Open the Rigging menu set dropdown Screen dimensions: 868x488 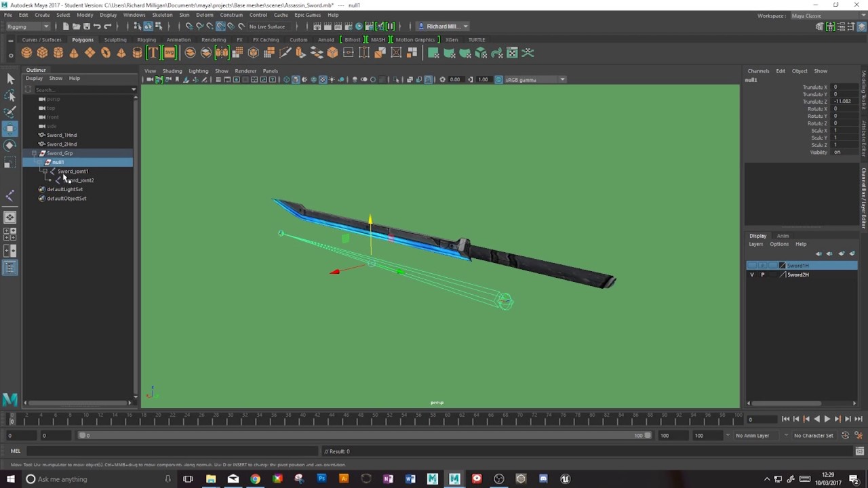point(28,26)
